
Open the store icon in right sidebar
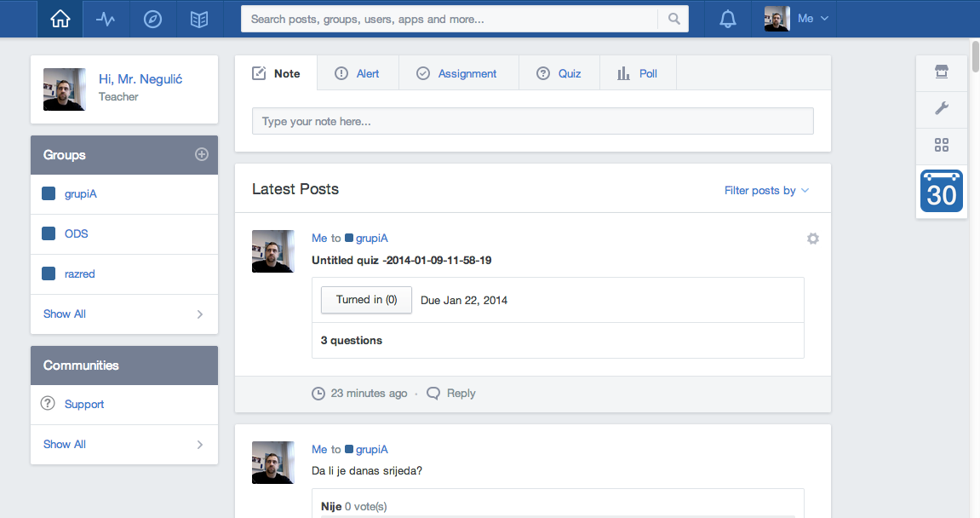click(x=941, y=72)
